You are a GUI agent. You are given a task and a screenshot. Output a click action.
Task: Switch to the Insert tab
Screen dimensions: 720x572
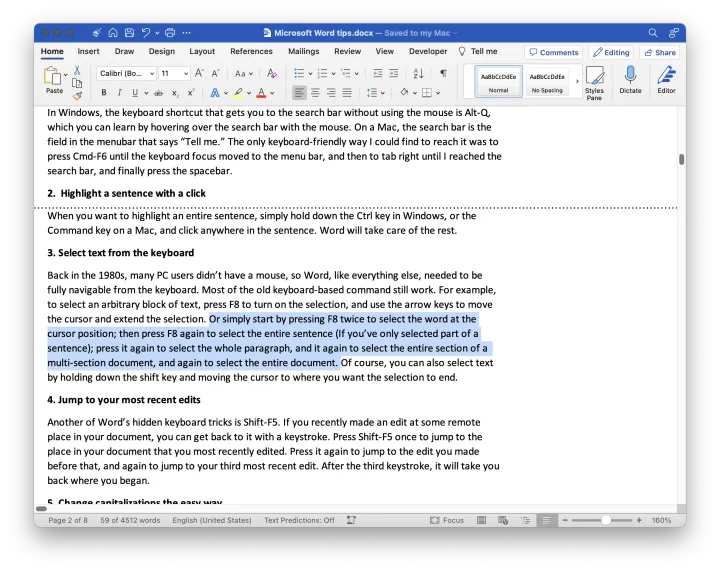[88, 51]
